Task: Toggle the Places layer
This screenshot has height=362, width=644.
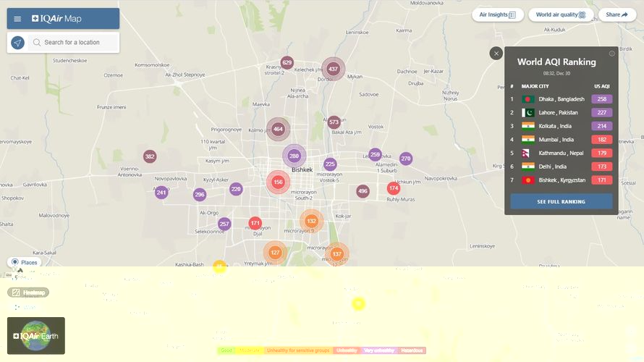Action: pos(24,262)
